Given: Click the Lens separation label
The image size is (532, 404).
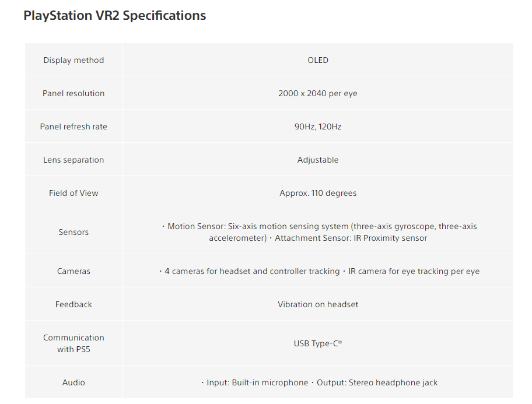Looking at the screenshot, I should pyautogui.click(x=73, y=160).
